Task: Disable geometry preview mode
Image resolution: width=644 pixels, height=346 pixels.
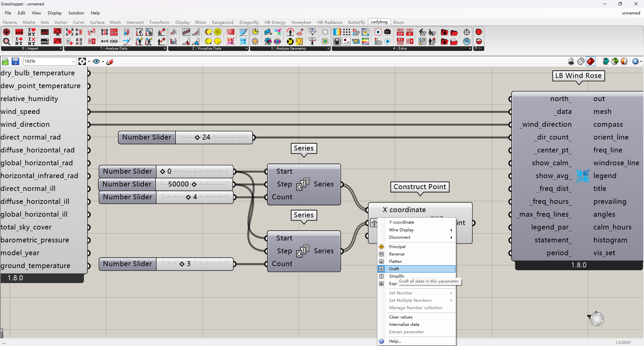Action: click(571, 61)
